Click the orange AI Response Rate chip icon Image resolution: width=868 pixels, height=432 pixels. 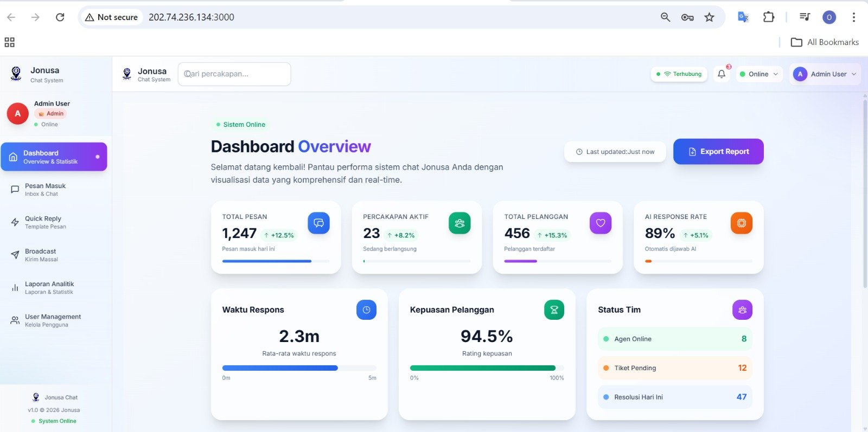coord(742,223)
